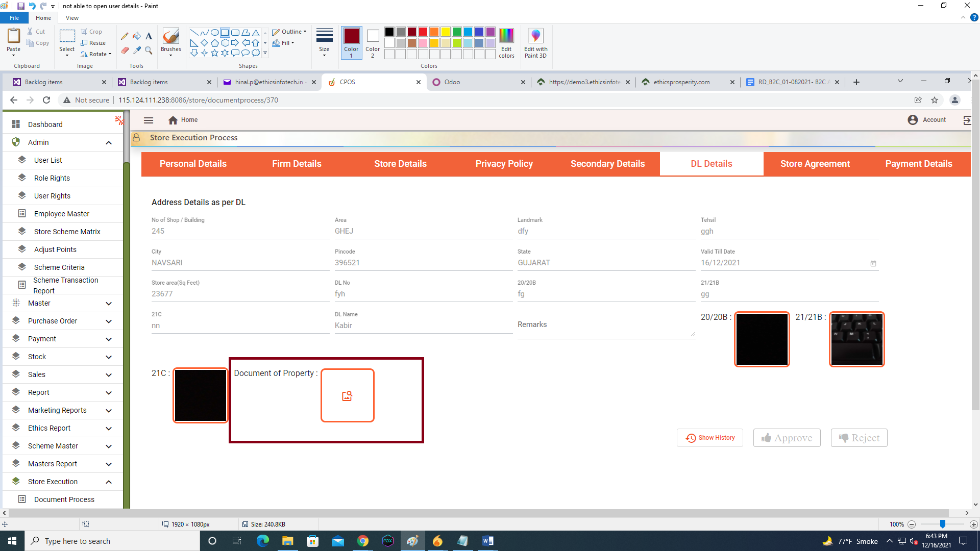Image resolution: width=980 pixels, height=551 pixels.
Task: Pick the Eraser tool
Action: point(125,50)
